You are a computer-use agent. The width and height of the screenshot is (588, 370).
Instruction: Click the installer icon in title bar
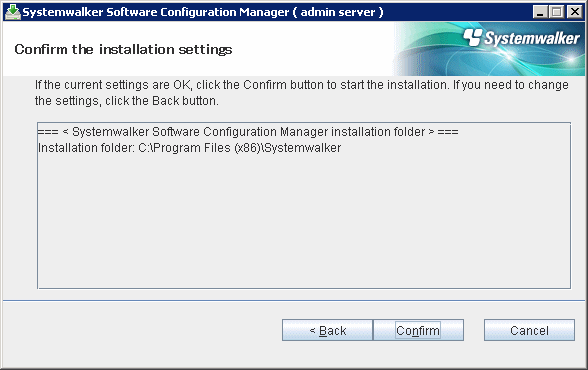pos(13,12)
